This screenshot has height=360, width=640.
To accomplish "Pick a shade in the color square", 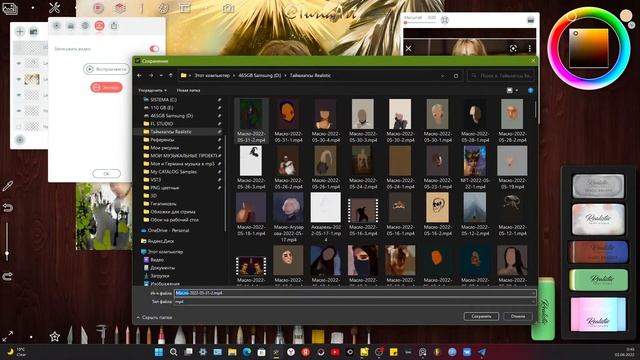I will (x=589, y=48).
